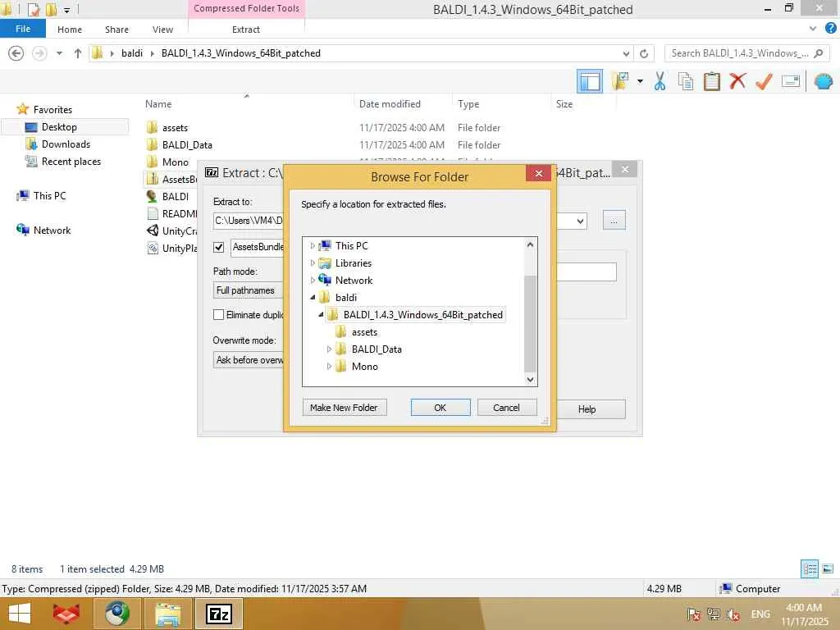
Task: Click the muted volume tray icon
Action: tap(733, 614)
